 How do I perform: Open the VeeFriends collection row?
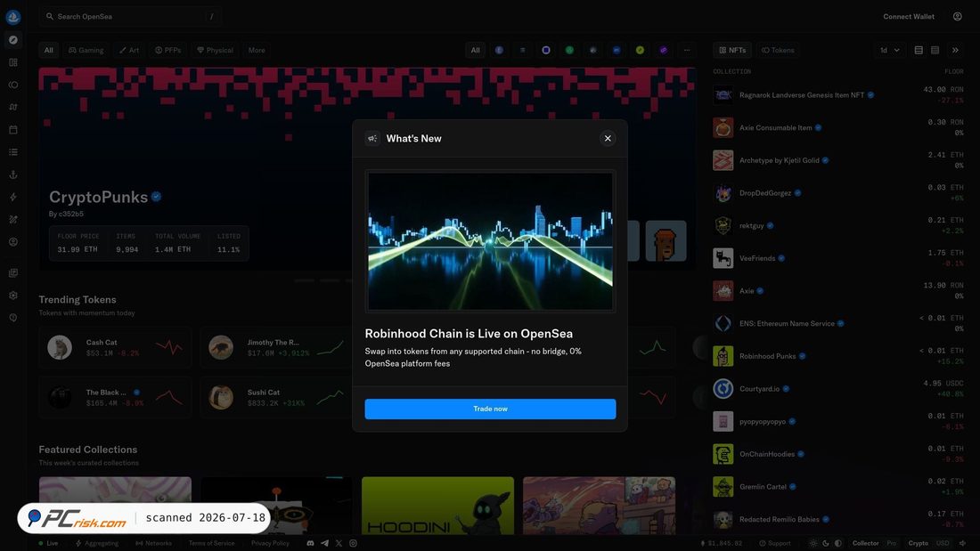838,258
